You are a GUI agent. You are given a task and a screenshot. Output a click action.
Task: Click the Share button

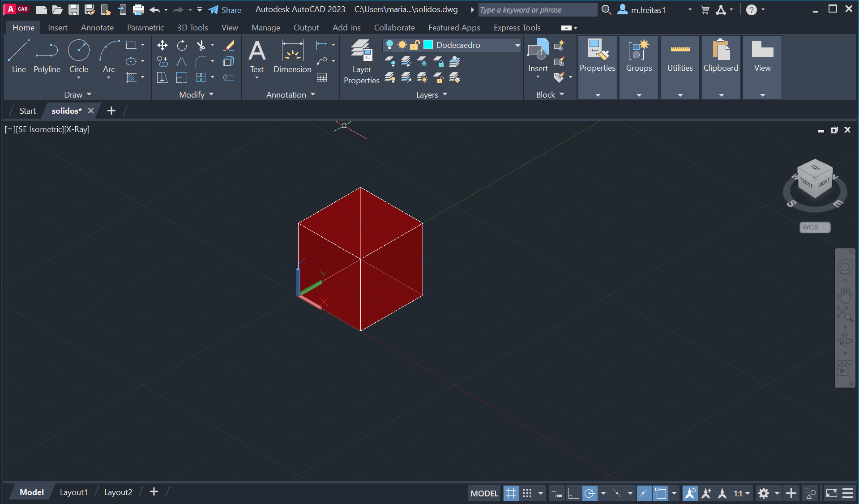[225, 10]
